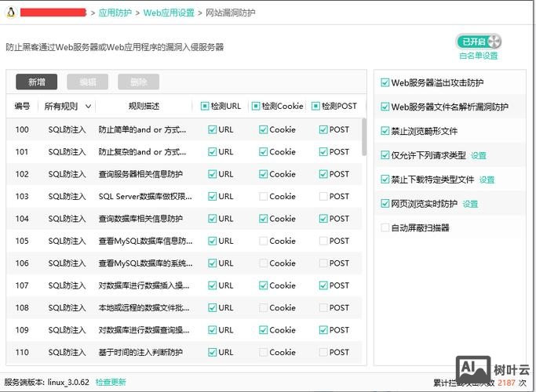Viewport: 536px width, 392px height.
Task: Click the 编号 column header
Action: pos(22,106)
